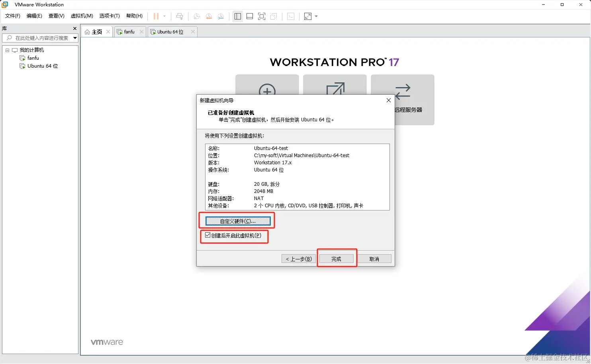
Task: Close the 主页 tab
Action: 108,32
